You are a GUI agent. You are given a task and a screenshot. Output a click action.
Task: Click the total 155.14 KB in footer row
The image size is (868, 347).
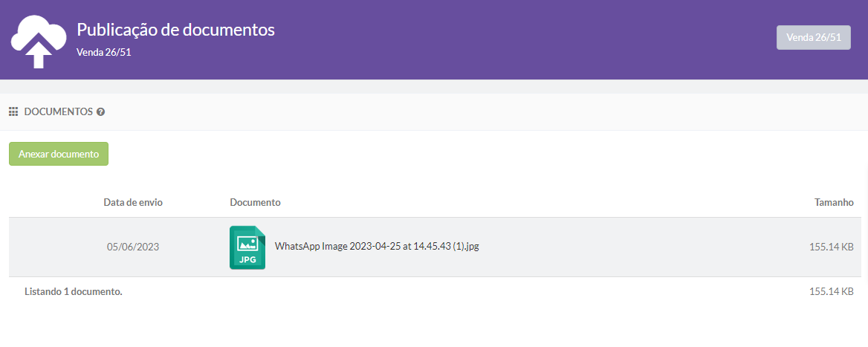pyautogui.click(x=831, y=291)
